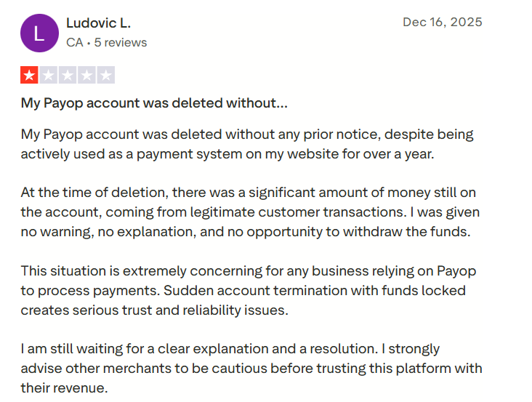Click the red first star rating

(30, 75)
